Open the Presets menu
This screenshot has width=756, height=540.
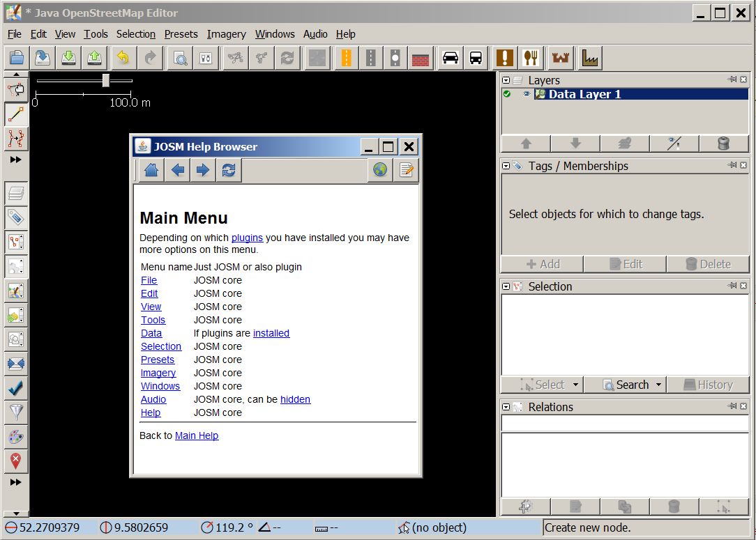(x=181, y=33)
